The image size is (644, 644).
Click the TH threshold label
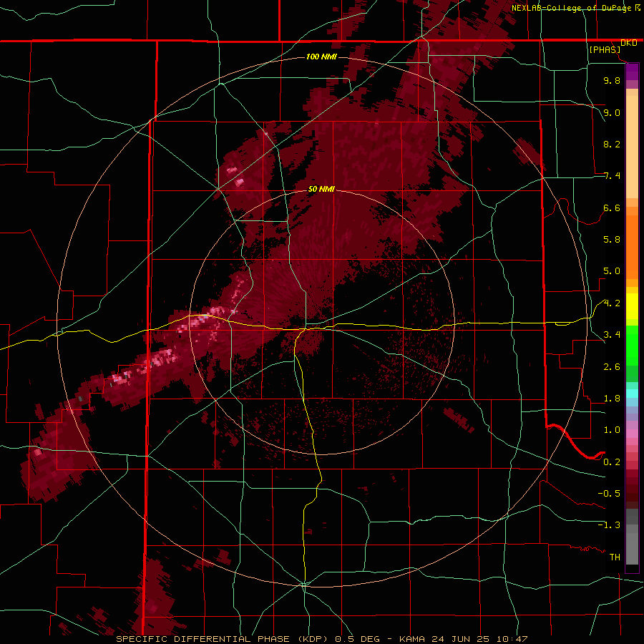[x=615, y=557]
